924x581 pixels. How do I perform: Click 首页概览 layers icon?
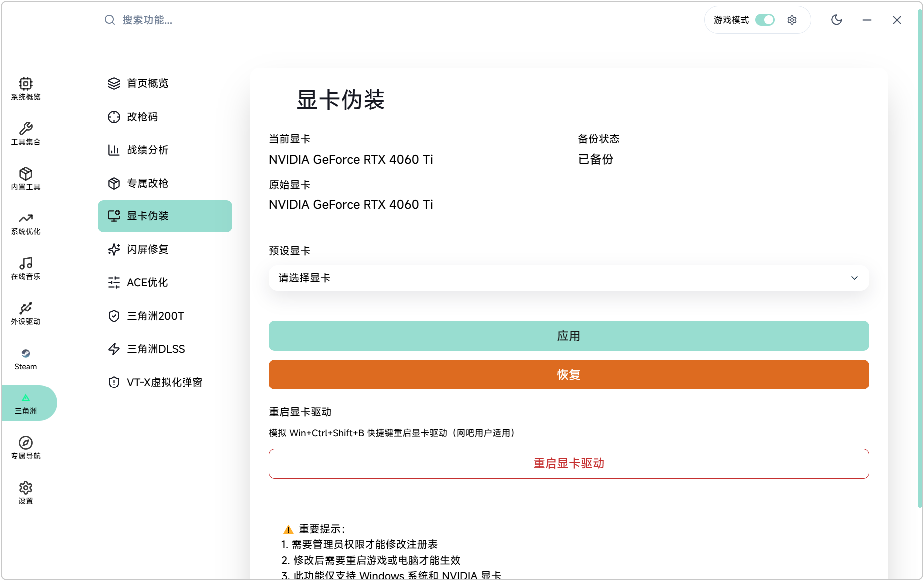tap(114, 83)
